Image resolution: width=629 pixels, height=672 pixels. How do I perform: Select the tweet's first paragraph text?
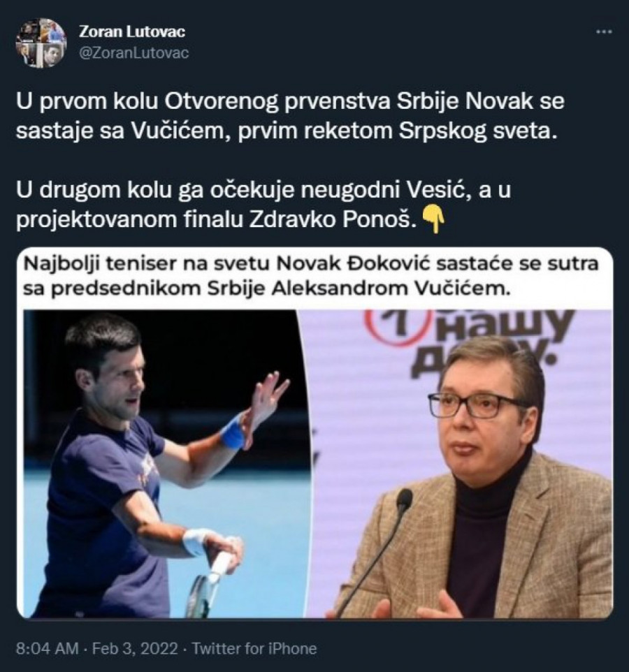[x=290, y=116]
